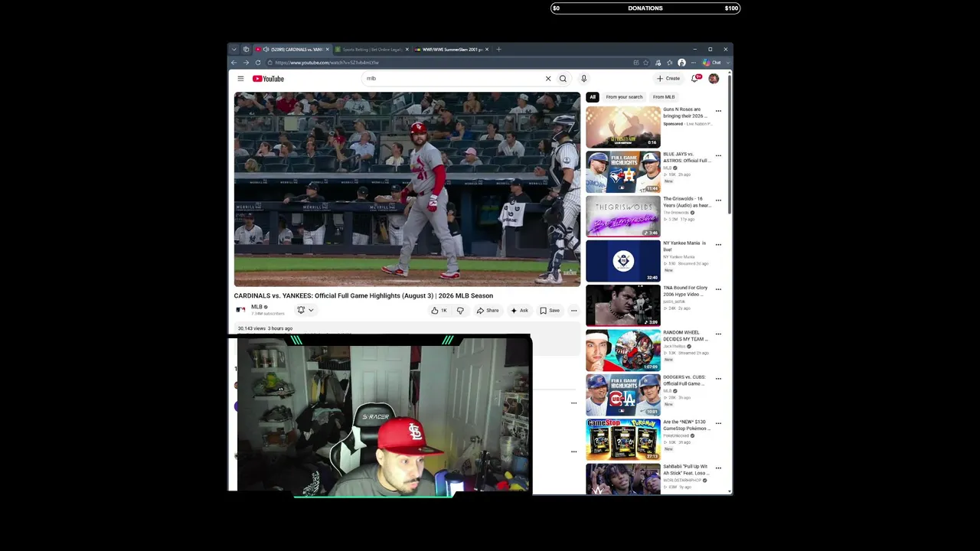
Task: Share the video with the Share button
Action: click(x=488, y=311)
